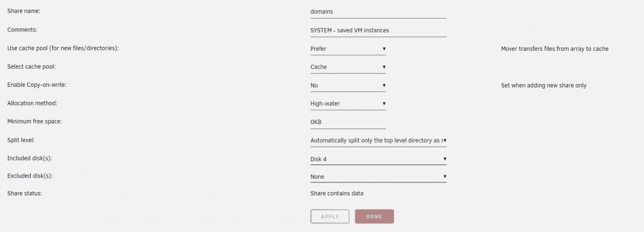Edit the Comments field for saved VM instances

coord(378,30)
